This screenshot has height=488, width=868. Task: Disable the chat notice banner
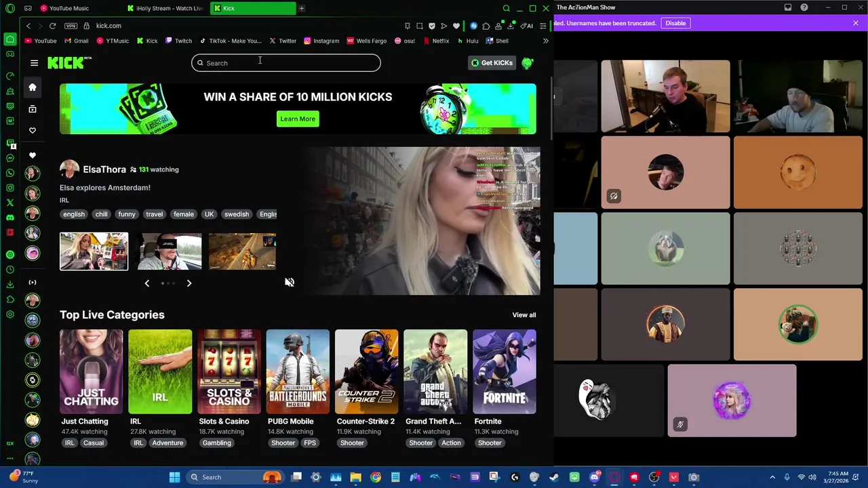675,23
